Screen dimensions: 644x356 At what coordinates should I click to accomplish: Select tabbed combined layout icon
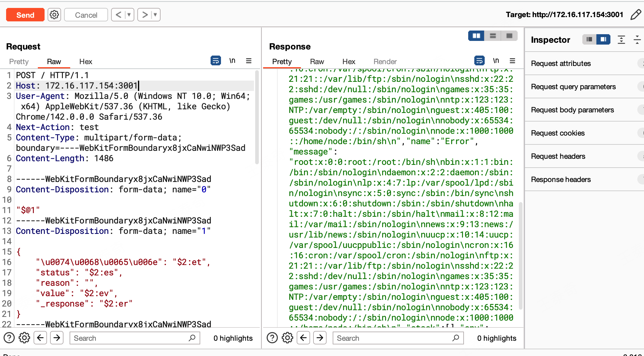tap(509, 36)
